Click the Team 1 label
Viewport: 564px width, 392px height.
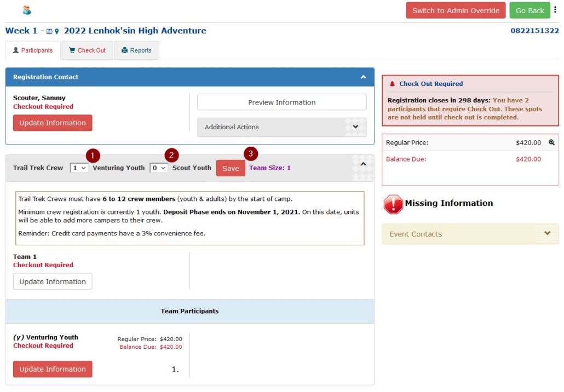tap(25, 257)
